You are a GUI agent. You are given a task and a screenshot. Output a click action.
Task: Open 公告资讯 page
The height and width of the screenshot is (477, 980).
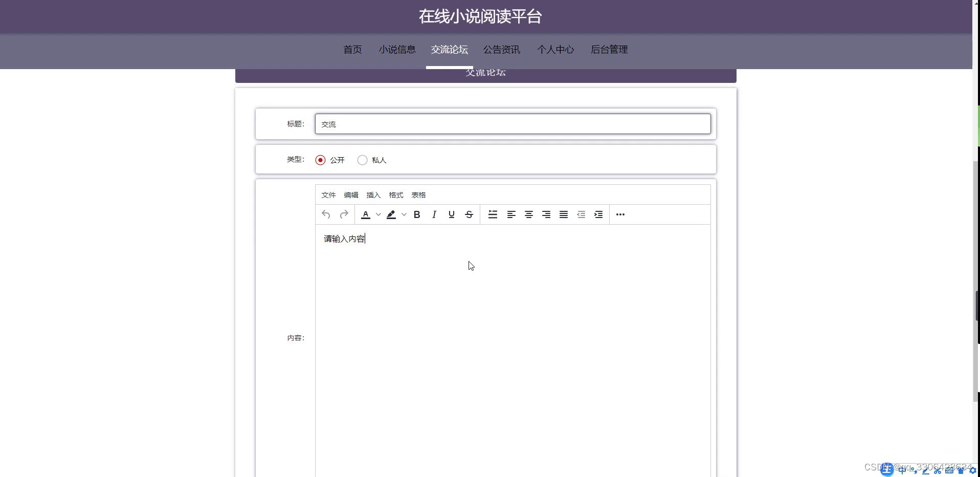(502, 50)
